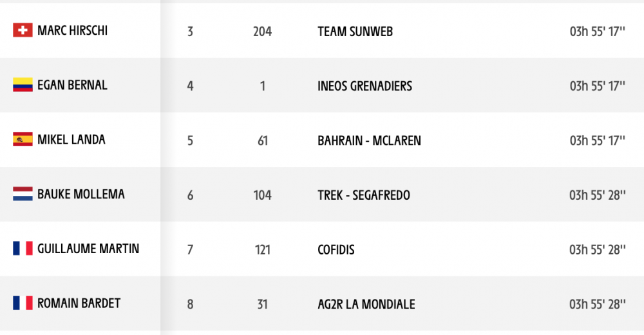Screen dimensions: 644x335
Task: Open the Cofidis team link
Action: point(336,249)
